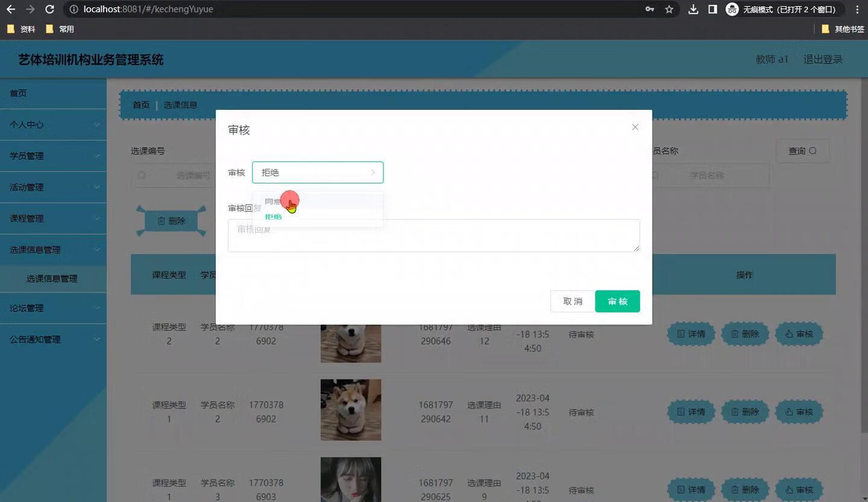The image size is (868, 502).
Task: Click 审核 for the 选课理由 9 row
Action: coord(799,490)
